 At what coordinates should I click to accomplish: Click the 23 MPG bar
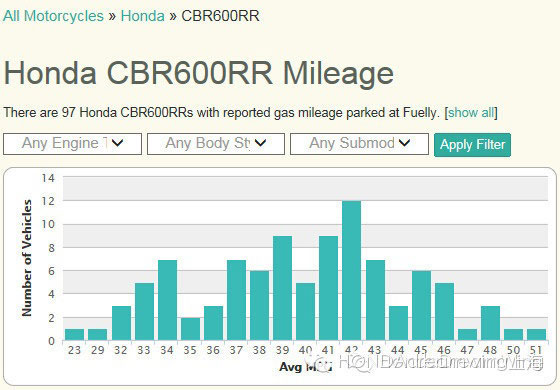(75, 334)
